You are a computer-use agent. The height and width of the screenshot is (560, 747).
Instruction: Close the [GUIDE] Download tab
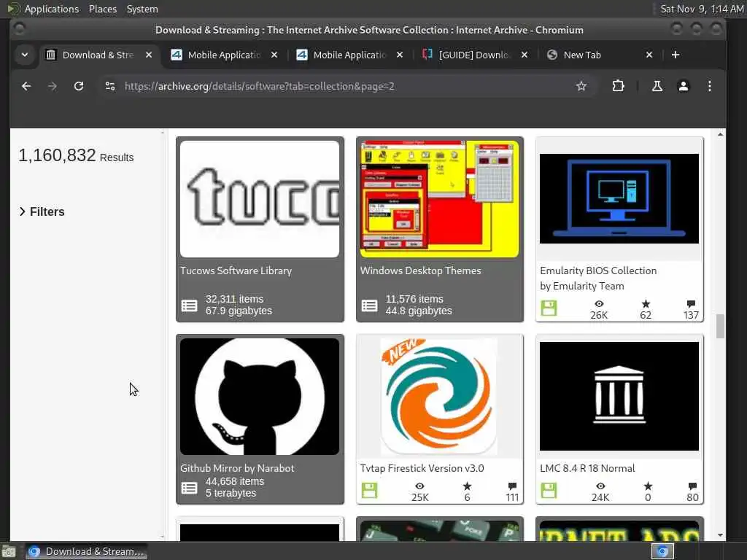tap(524, 55)
